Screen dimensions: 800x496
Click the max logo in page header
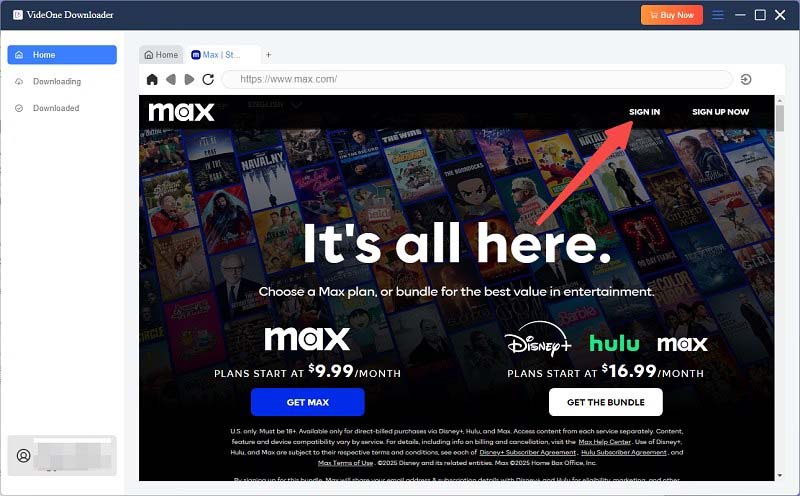coord(181,112)
